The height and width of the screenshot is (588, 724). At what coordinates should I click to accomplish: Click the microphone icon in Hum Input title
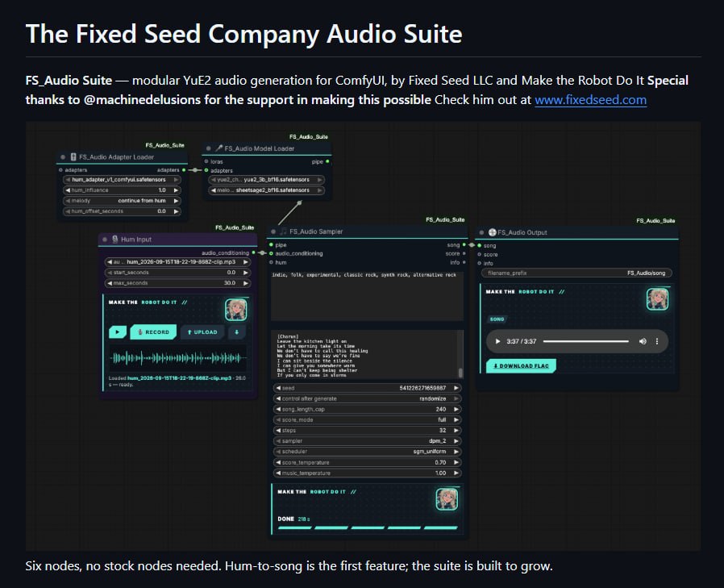coord(115,240)
